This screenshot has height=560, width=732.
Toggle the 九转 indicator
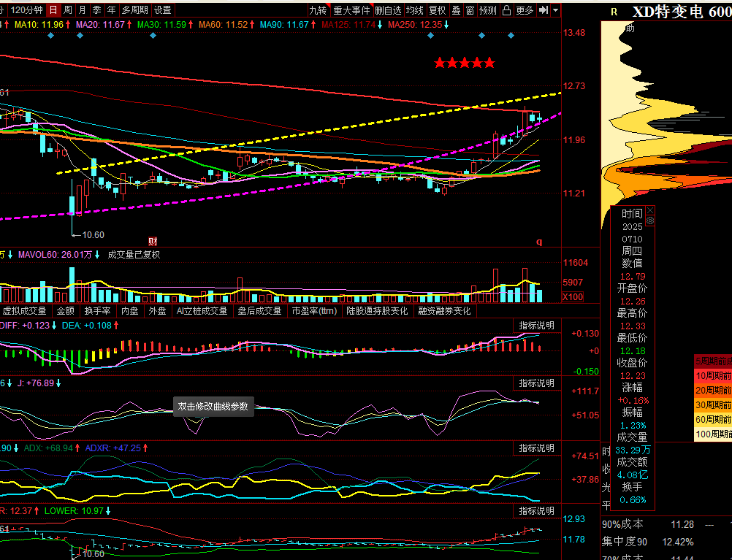pyautogui.click(x=319, y=10)
